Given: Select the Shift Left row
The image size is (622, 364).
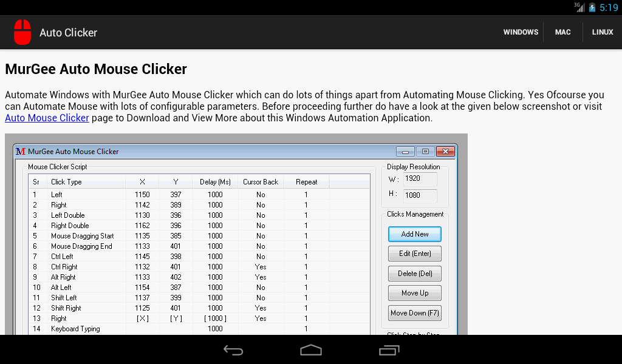Looking at the screenshot, I should pyautogui.click(x=199, y=297).
